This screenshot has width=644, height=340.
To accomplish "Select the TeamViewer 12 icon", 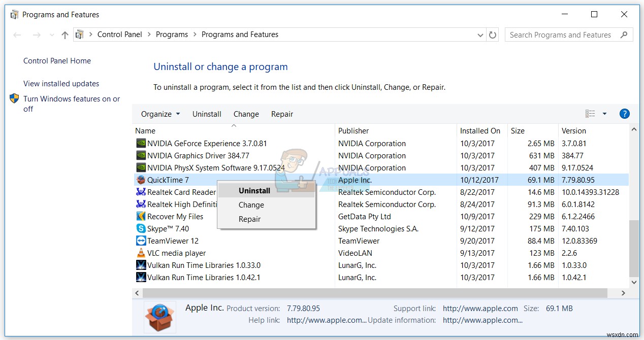I will [139, 241].
